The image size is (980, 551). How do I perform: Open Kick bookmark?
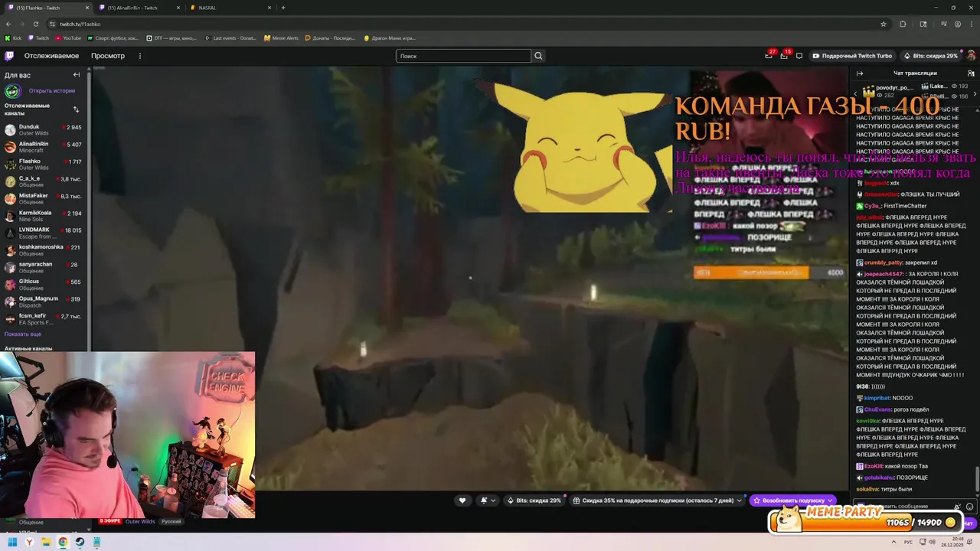click(x=13, y=37)
